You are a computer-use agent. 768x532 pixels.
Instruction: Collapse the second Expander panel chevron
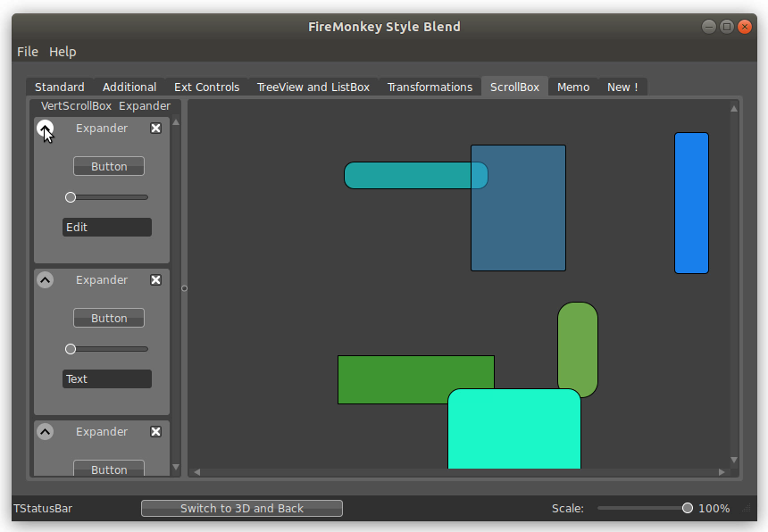click(x=45, y=280)
